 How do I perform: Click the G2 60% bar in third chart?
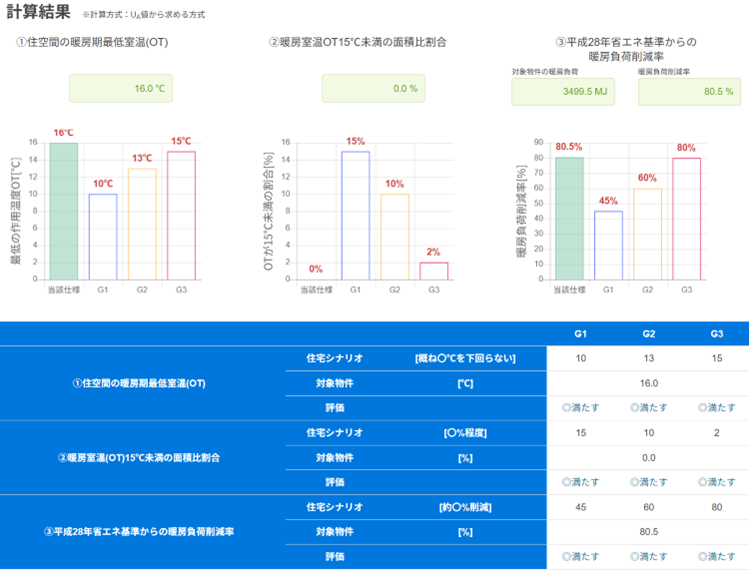tap(647, 234)
